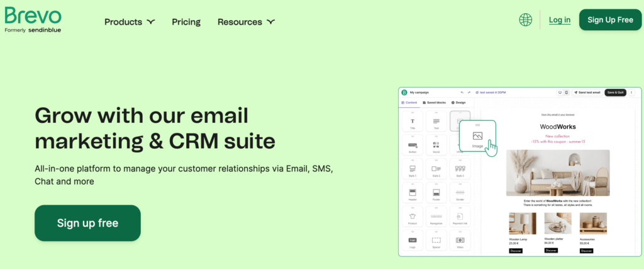Select the Header block icon

point(413,192)
